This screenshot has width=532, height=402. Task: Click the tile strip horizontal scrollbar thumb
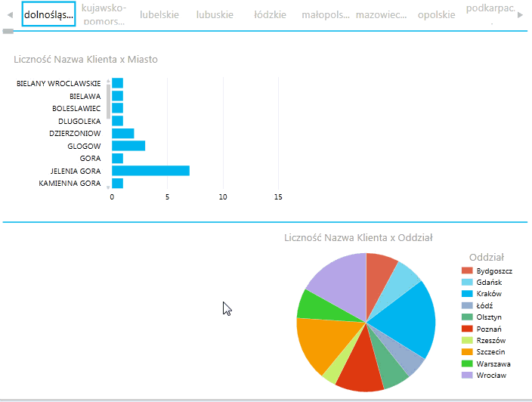8,32
